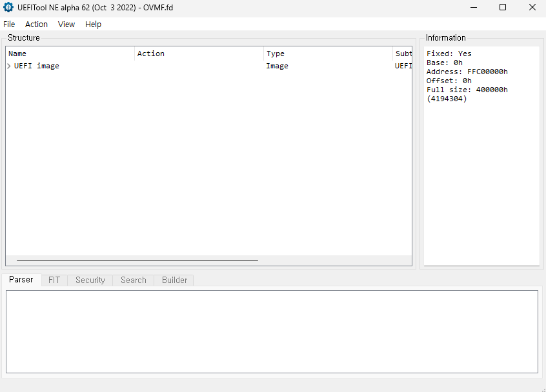
Task: Switch to the Security tab
Action: pos(90,280)
